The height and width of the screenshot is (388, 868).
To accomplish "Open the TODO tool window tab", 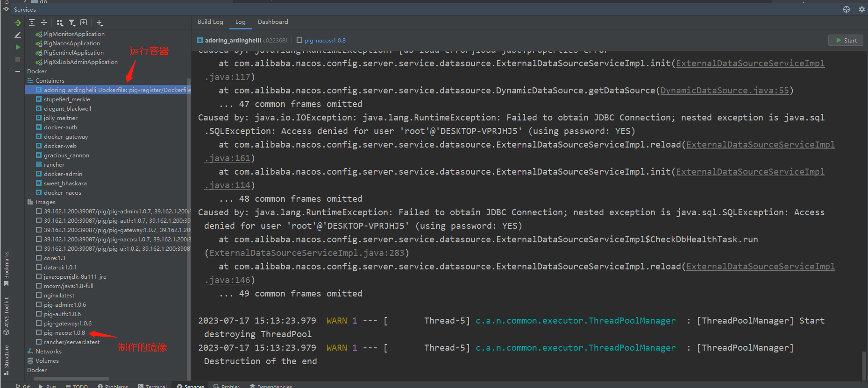I will point(77,386).
